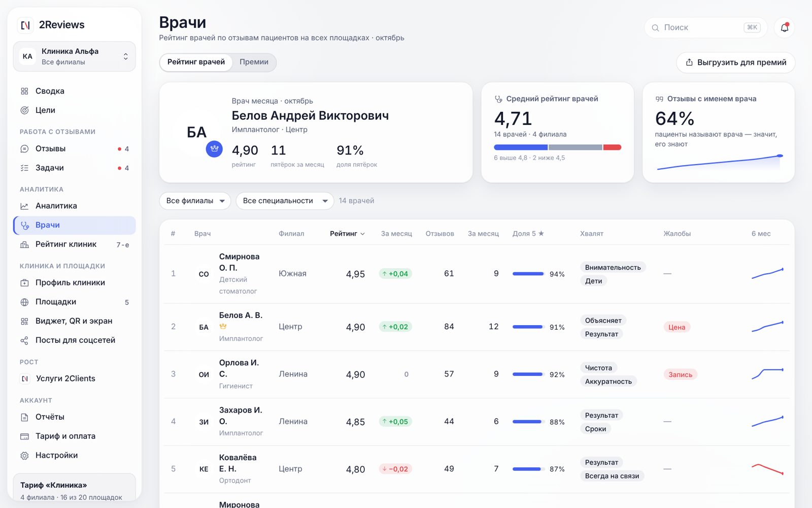
Task: Open Рейтинг клиник building icon
Action: coord(24,245)
